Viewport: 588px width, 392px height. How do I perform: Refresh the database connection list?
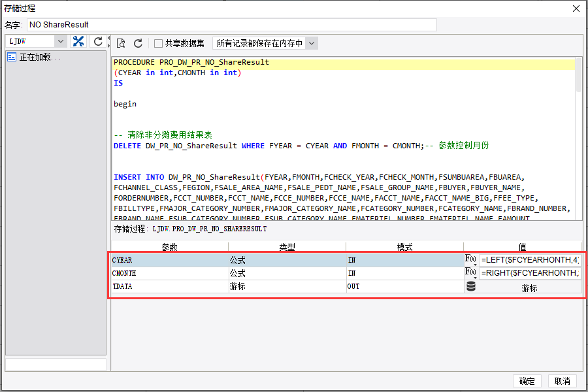point(98,41)
